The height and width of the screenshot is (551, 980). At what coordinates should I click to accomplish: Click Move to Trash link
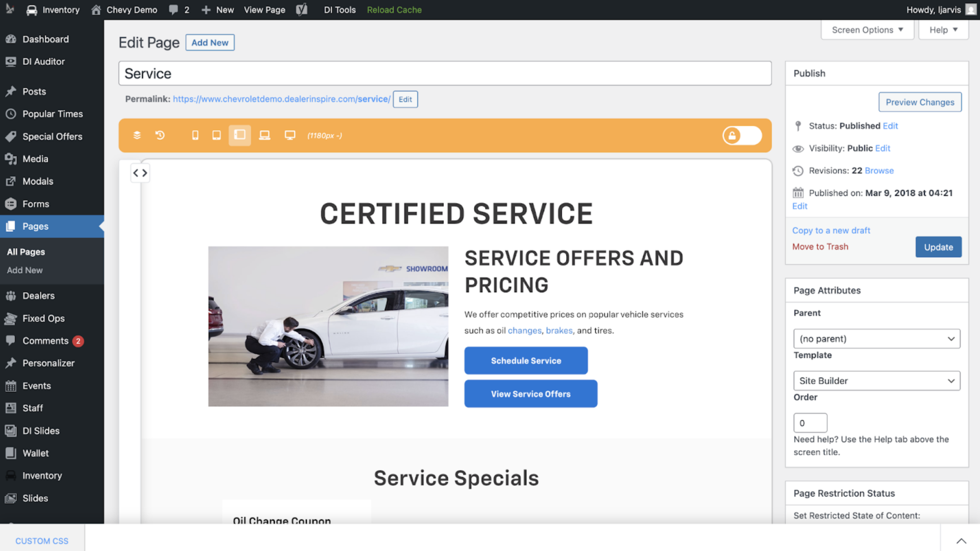(820, 247)
